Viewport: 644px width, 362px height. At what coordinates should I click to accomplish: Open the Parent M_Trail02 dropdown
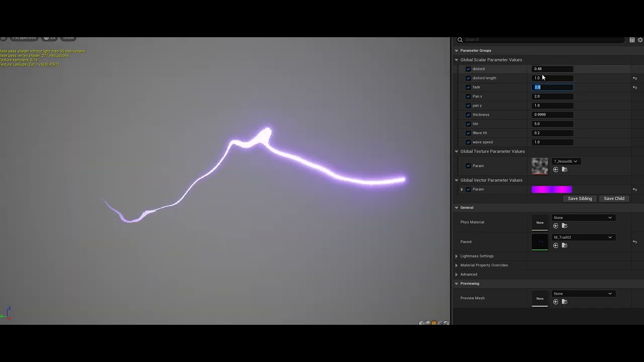pyautogui.click(x=583, y=237)
